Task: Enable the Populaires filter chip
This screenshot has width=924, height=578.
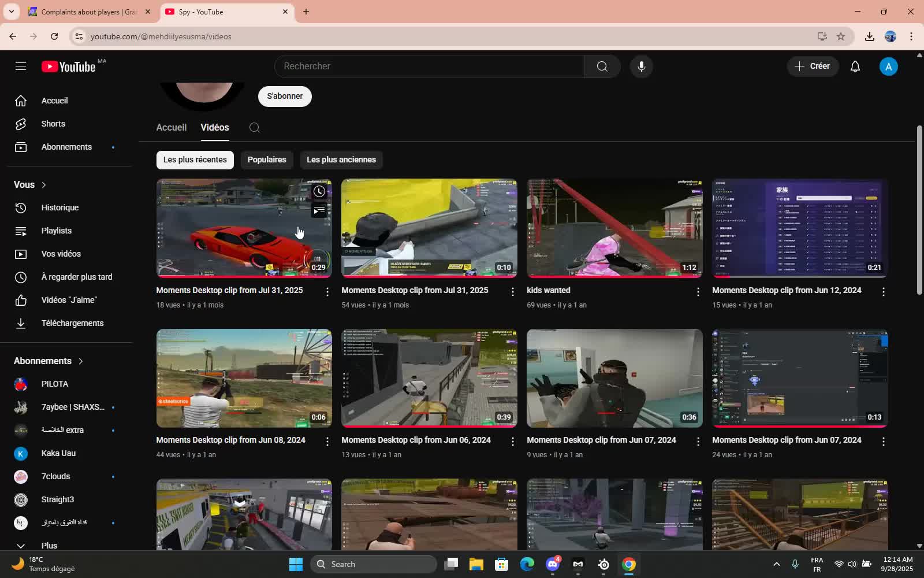Action: [266, 160]
